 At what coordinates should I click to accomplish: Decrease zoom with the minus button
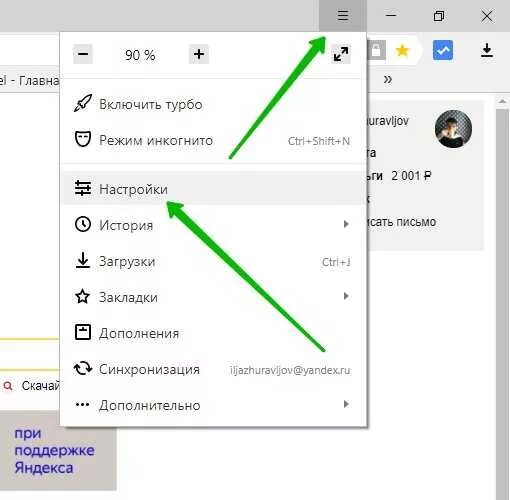point(83,54)
